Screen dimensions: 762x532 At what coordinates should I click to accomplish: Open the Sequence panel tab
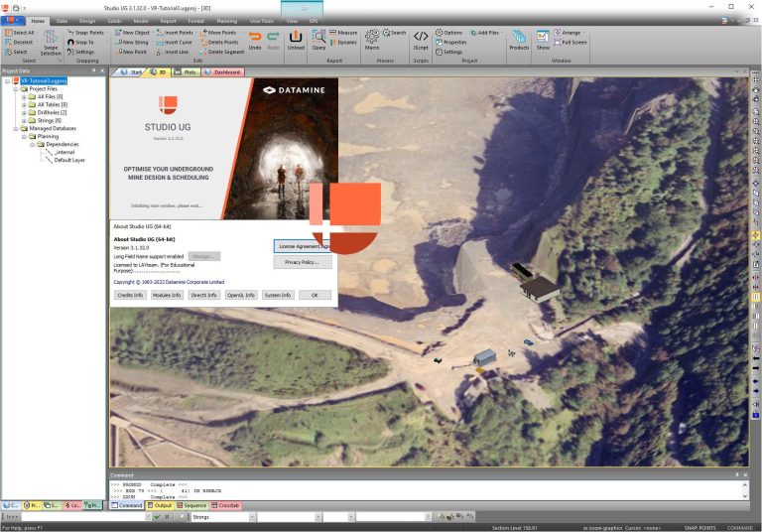(191, 506)
